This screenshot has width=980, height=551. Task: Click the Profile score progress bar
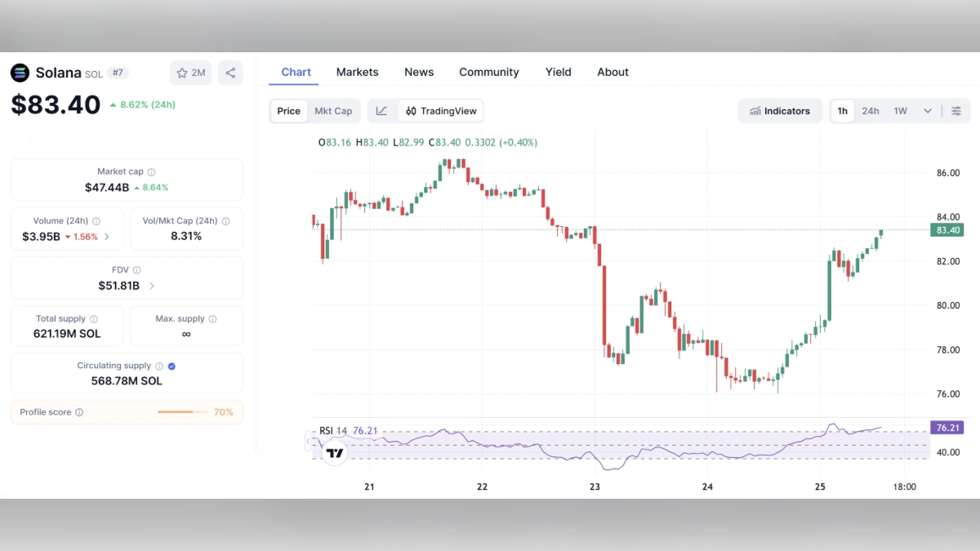184,412
